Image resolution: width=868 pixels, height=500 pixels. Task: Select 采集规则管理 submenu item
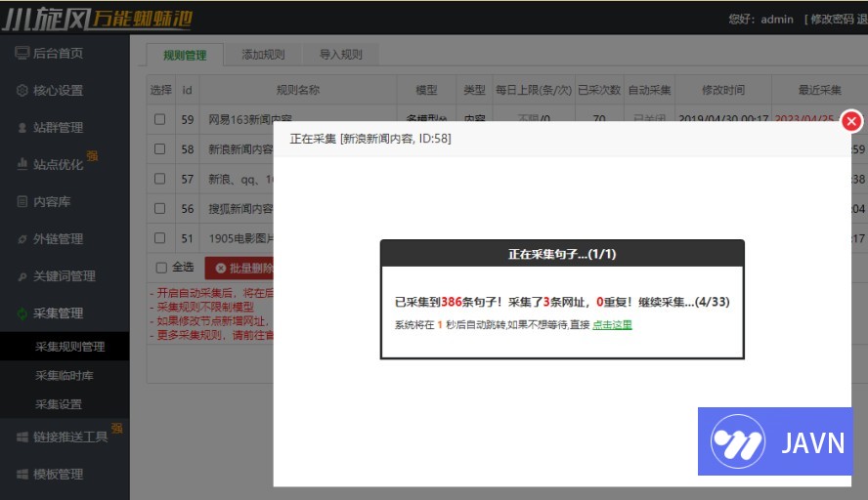point(69,347)
